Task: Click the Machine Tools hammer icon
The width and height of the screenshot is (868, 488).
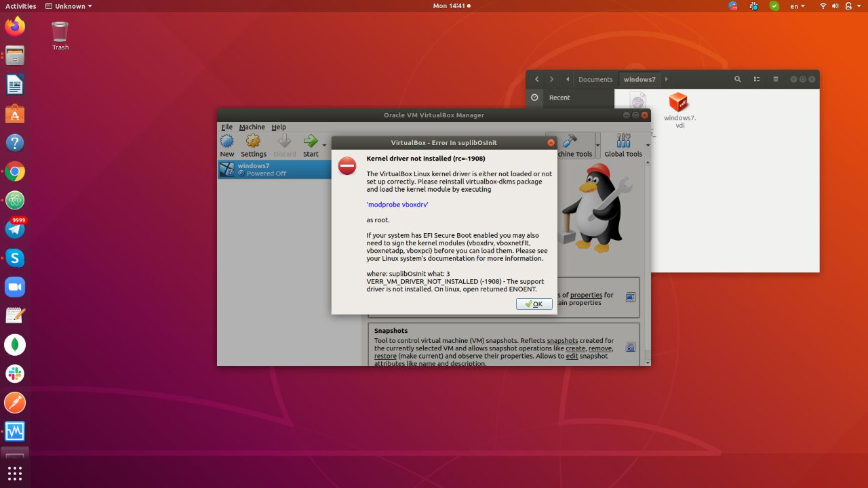Action: click(x=570, y=141)
